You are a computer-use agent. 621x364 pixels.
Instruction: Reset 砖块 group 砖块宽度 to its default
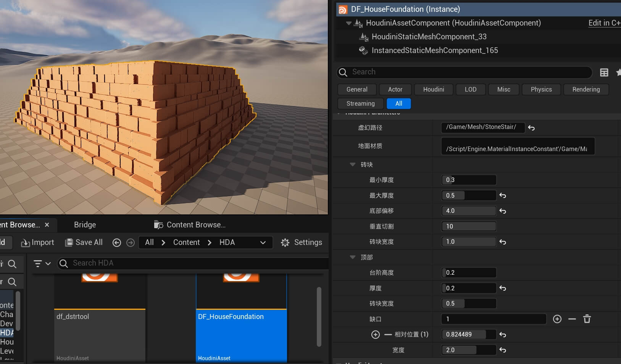(x=503, y=242)
